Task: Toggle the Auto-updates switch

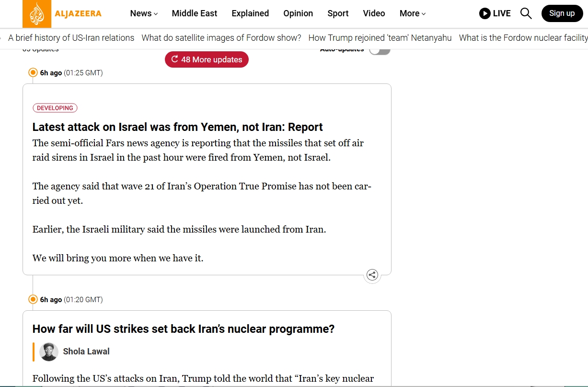Action: [x=380, y=49]
